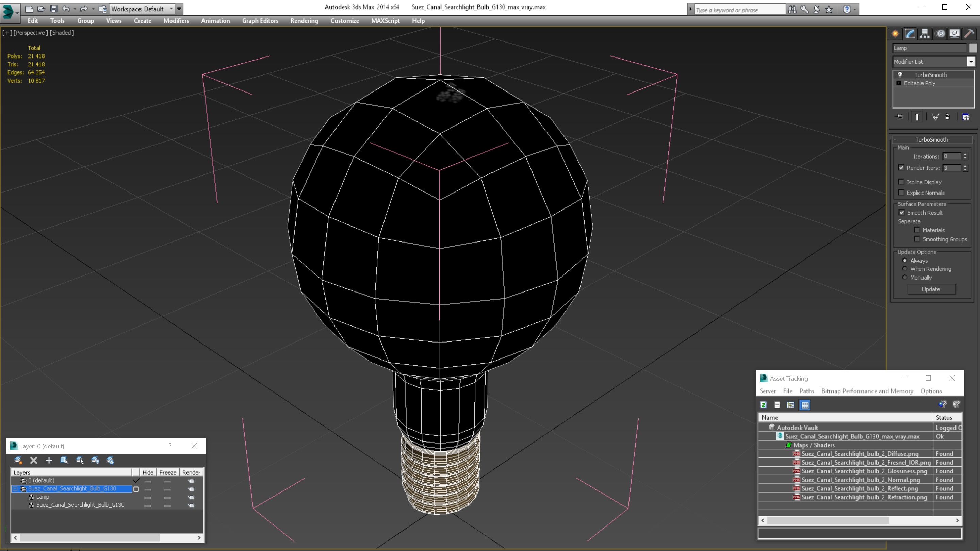Click Make Unique modifier icon
This screenshot has width=980, height=551.
935,117
